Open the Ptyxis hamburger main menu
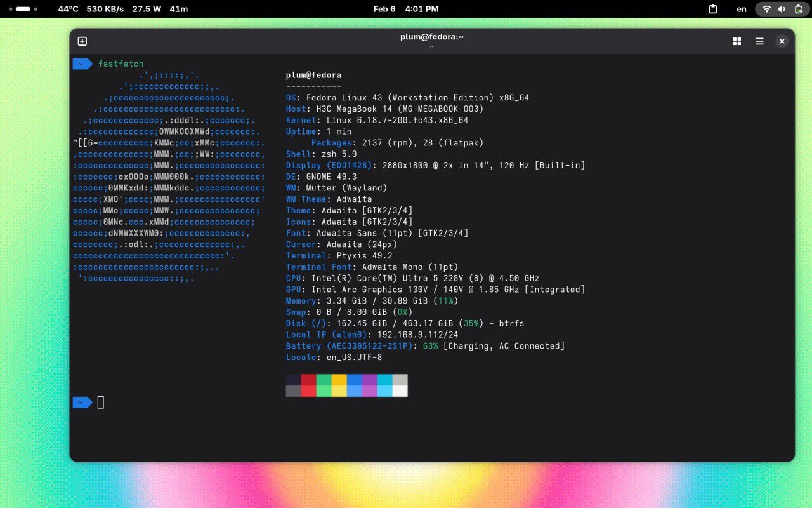The width and height of the screenshot is (812, 508). click(759, 41)
